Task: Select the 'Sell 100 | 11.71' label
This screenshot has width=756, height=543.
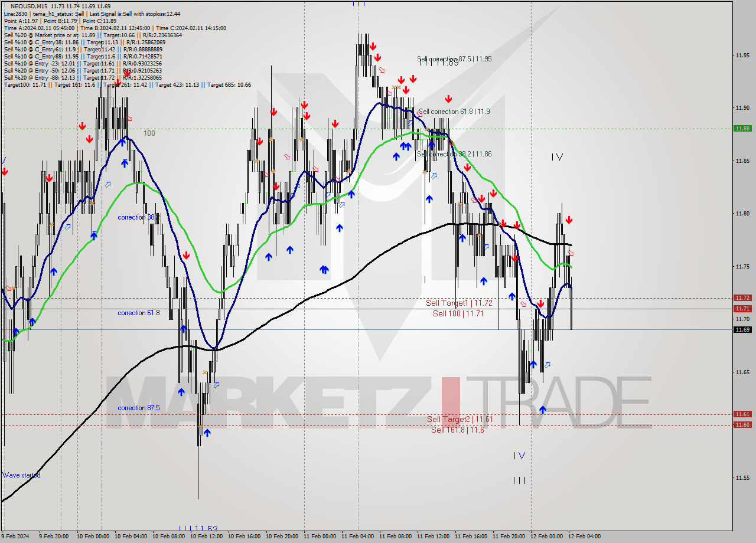Action: tap(458, 313)
